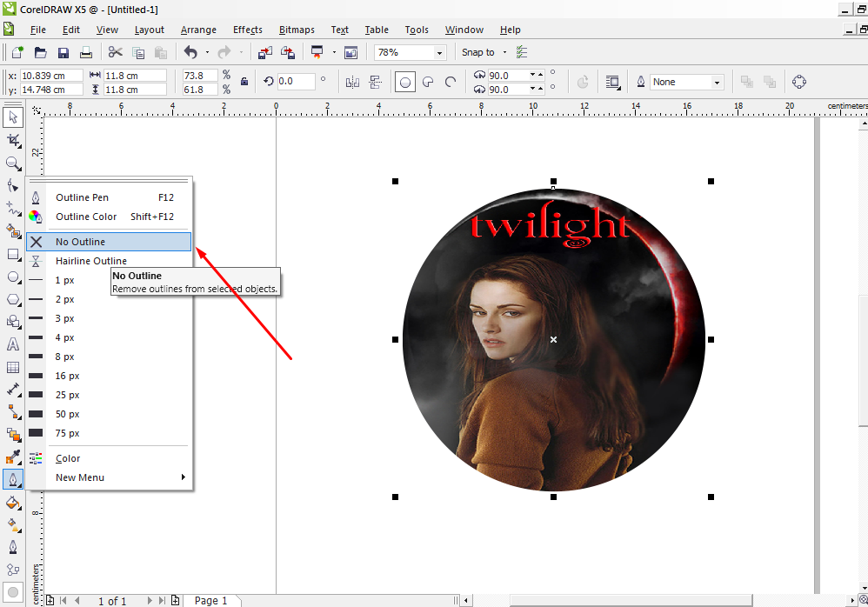
Task: Select the Zoom tool in toolbox
Action: tap(13, 163)
